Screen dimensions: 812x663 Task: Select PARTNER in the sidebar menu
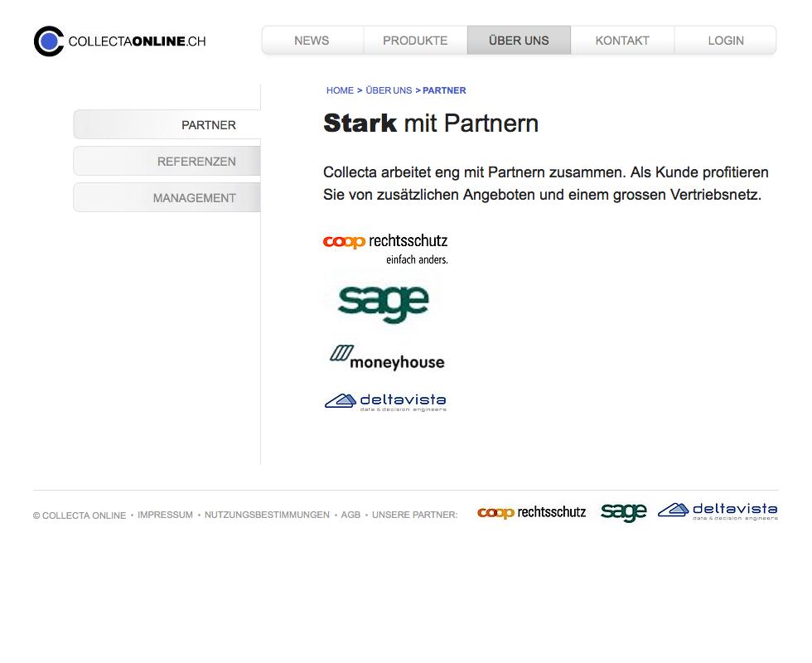click(x=167, y=125)
